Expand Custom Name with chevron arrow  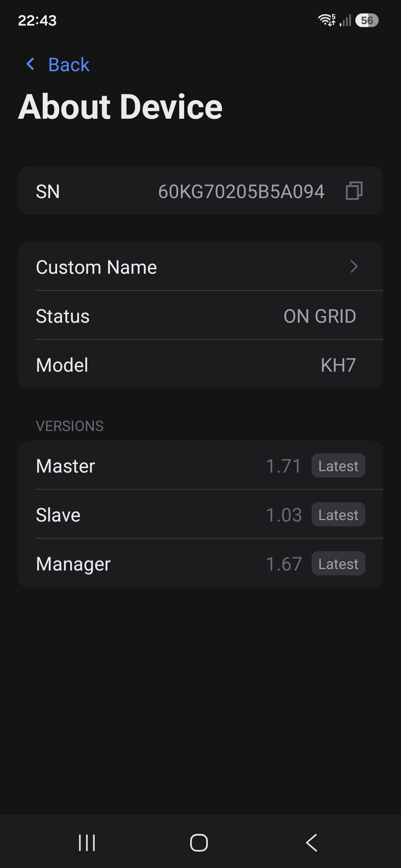tap(354, 266)
